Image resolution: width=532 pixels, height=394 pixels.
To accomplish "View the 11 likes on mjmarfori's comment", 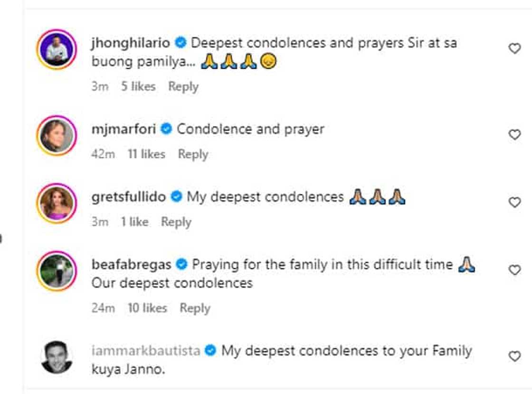I will (x=146, y=154).
